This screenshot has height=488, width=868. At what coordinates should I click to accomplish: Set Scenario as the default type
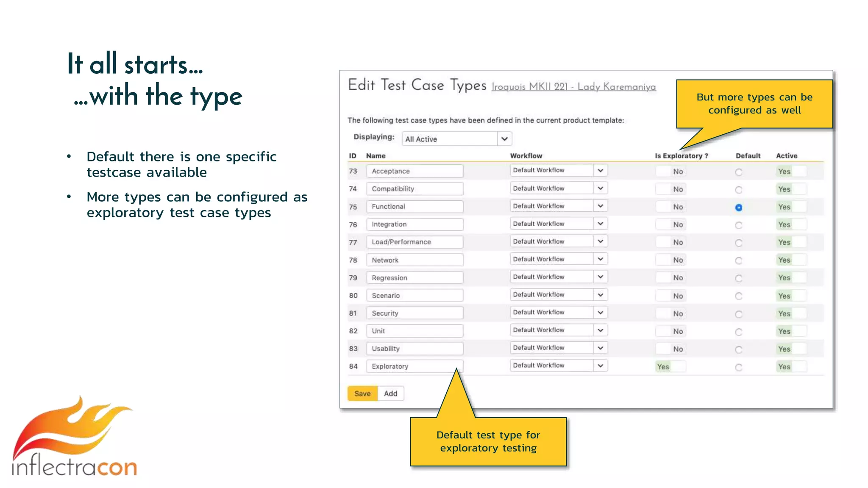click(739, 296)
